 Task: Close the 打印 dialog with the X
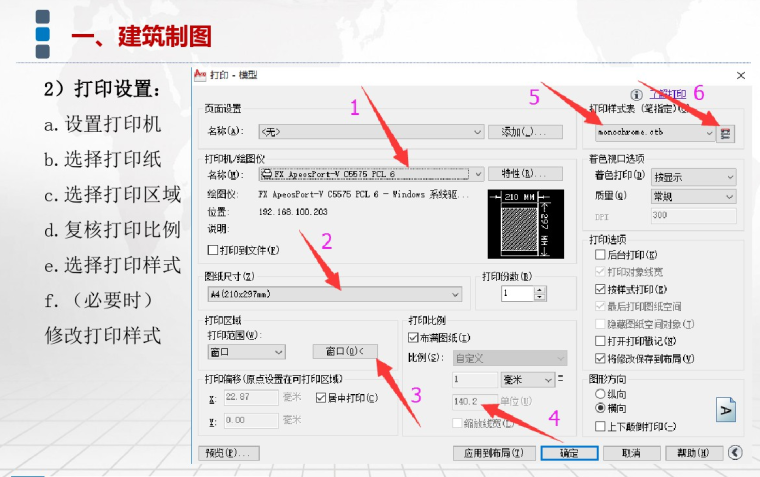click(x=740, y=75)
